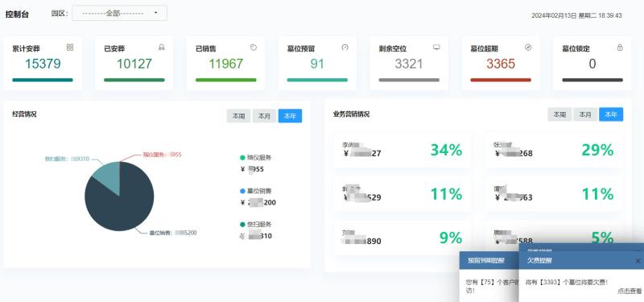Image resolution: width=644 pixels, height=302 pixels.
Task: Click 点击查看 link in 欠费提醒
Action: click(630, 291)
